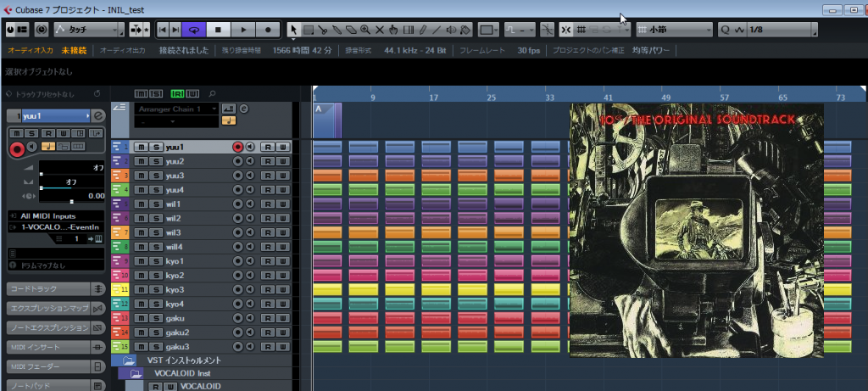Select the Line tool

[437, 30]
